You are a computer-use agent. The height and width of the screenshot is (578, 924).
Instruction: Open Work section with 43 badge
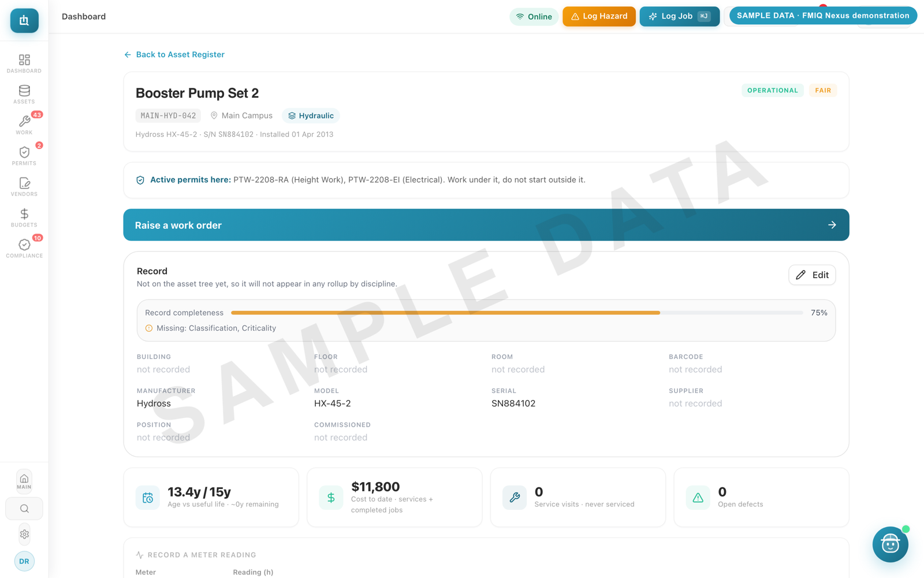click(24, 125)
